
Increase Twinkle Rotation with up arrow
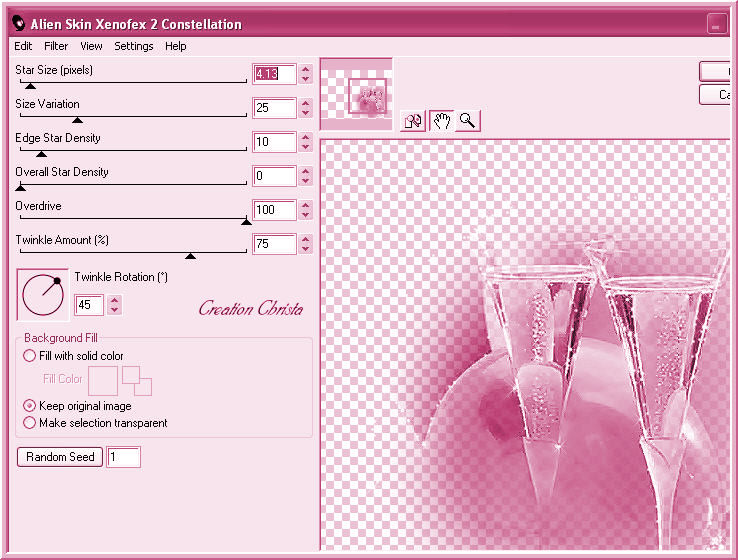115,300
